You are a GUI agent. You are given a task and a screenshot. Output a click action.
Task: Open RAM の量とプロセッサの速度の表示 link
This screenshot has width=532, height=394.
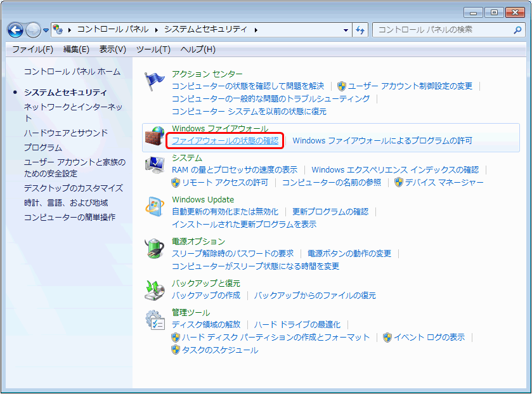(x=235, y=170)
